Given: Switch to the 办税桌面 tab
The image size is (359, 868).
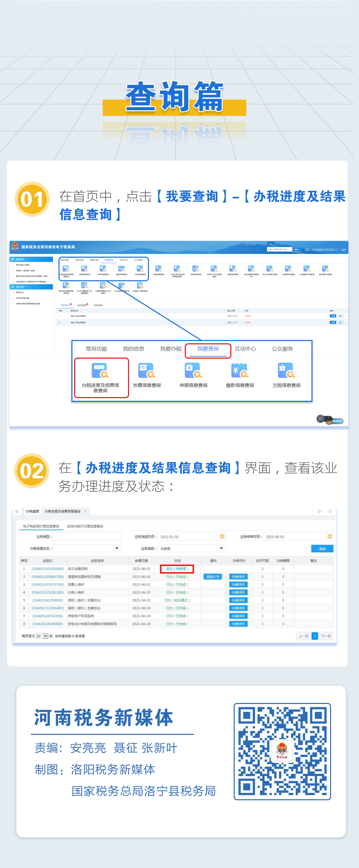Looking at the screenshot, I should (32, 511).
